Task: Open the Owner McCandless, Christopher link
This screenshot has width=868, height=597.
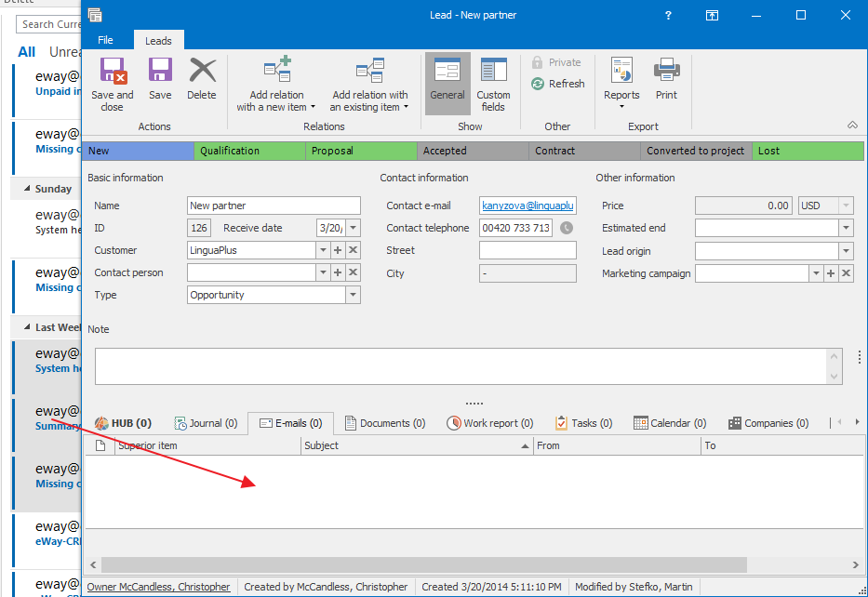Action: pyautogui.click(x=158, y=587)
